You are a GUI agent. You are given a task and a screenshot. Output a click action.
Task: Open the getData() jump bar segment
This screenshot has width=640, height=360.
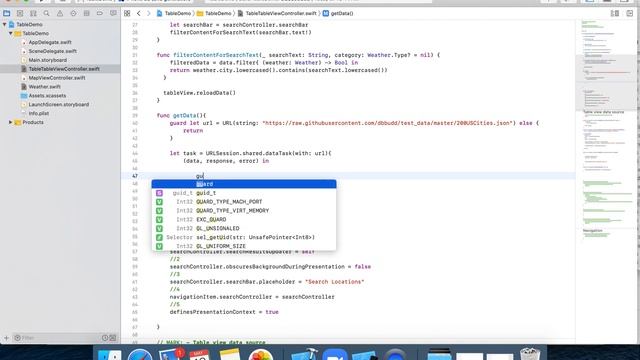point(338,13)
